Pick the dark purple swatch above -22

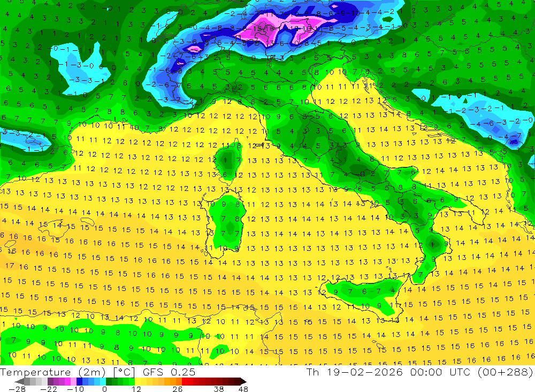(50, 381)
